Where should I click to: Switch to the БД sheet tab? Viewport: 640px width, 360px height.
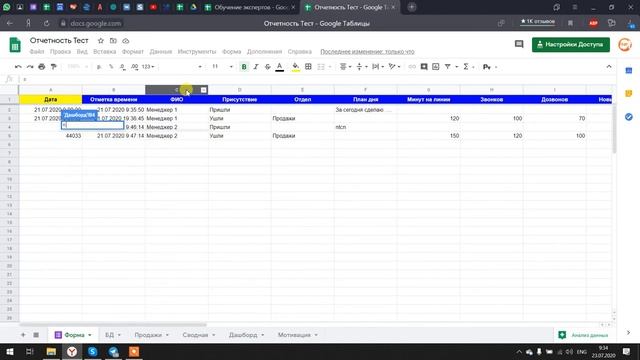pos(113,335)
